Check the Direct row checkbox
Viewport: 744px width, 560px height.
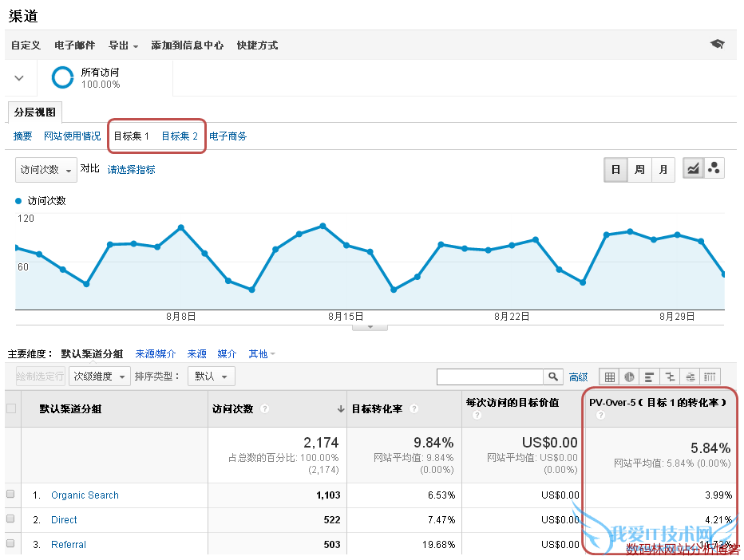pos(11,519)
